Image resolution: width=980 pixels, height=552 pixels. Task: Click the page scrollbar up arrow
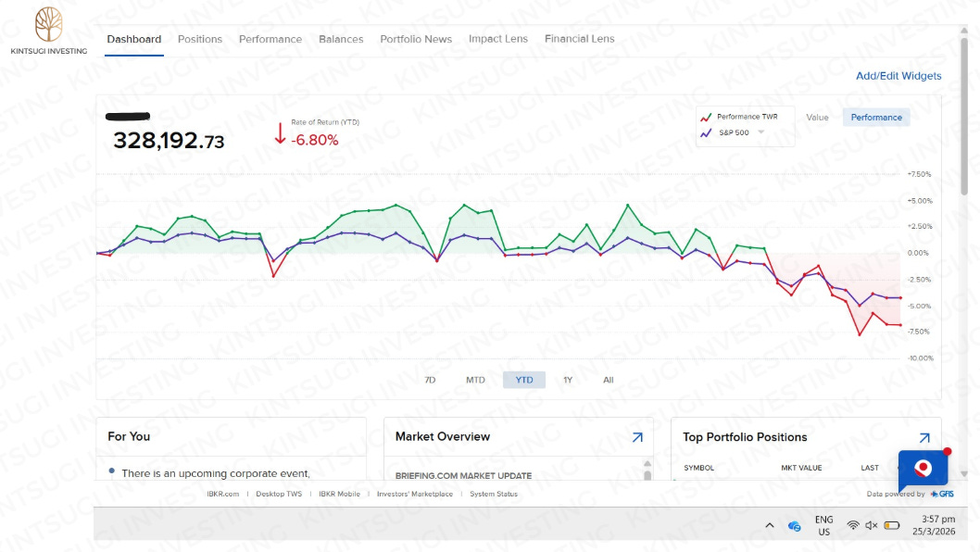point(964,30)
